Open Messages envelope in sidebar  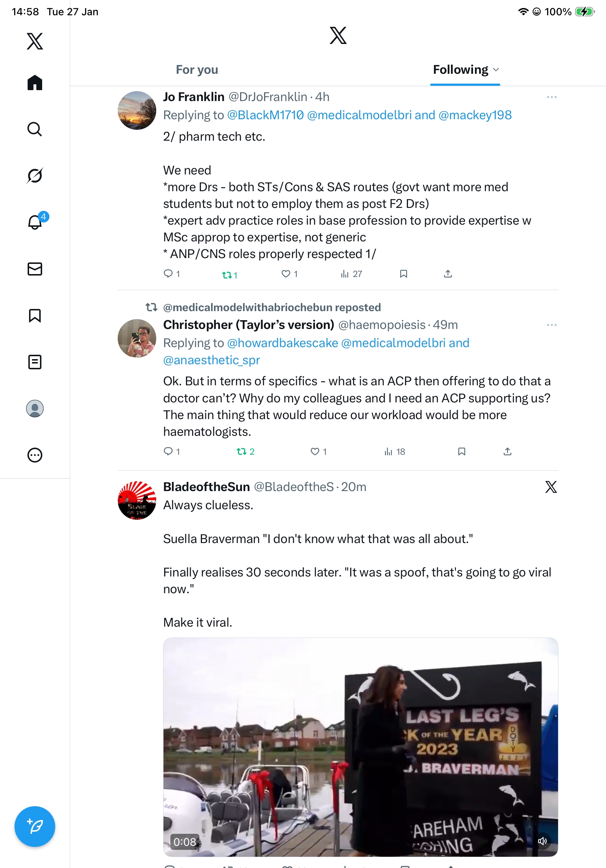point(35,269)
